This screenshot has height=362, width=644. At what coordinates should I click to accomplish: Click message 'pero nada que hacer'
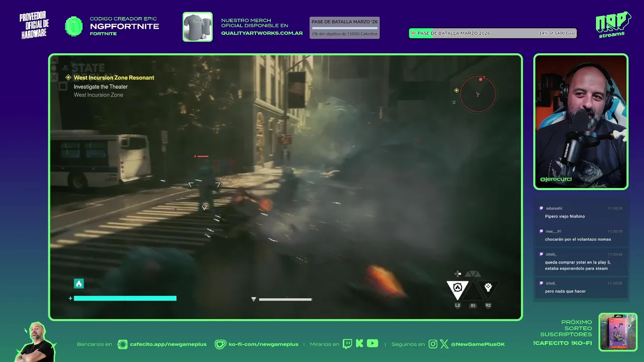pyautogui.click(x=565, y=291)
